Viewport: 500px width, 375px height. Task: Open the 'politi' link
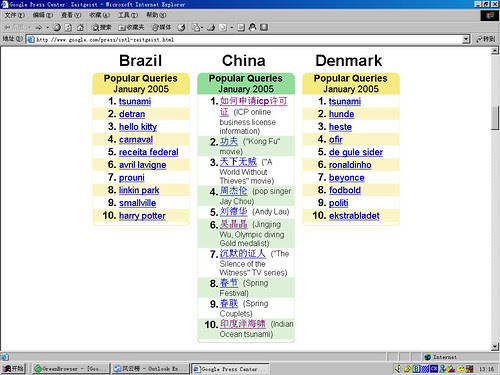(339, 203)
